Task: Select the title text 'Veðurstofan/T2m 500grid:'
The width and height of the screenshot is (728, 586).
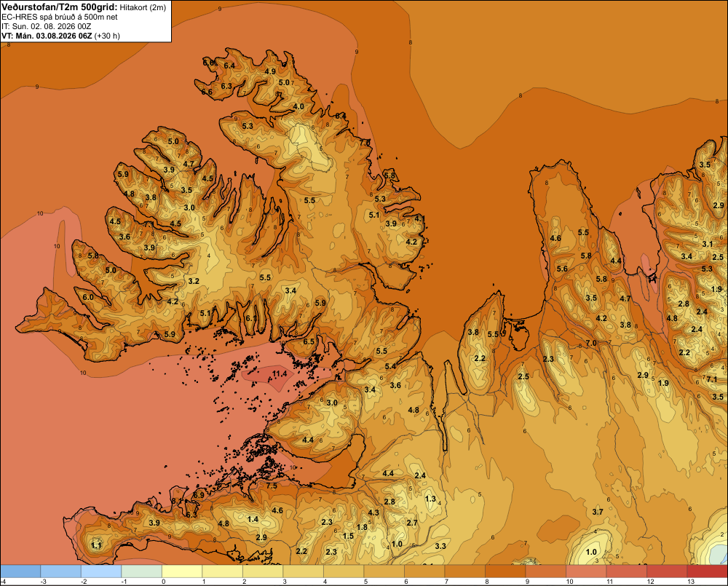Action: (60, 7)
